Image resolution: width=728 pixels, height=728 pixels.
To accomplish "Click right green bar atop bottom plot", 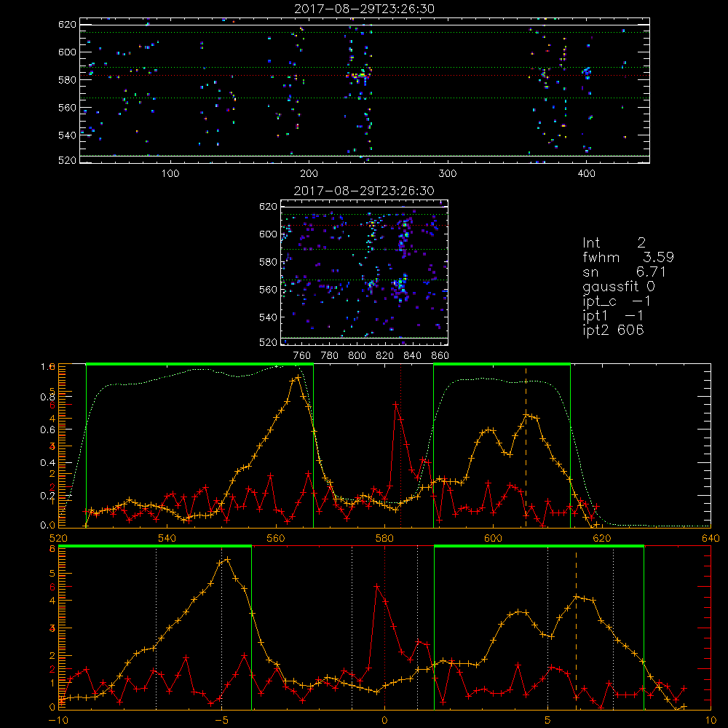I will (539, 546).
